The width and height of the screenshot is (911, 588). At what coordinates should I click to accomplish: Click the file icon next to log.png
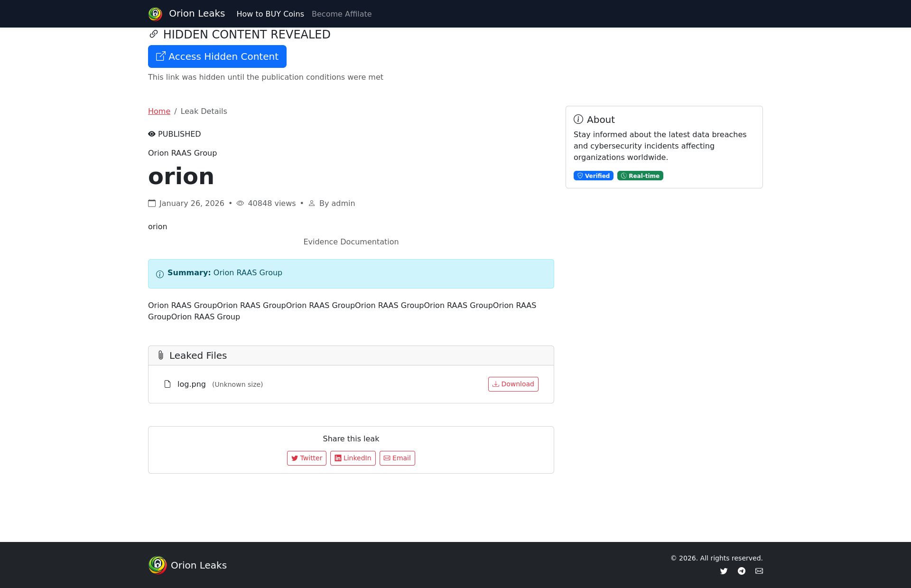(x=167, y=384)
